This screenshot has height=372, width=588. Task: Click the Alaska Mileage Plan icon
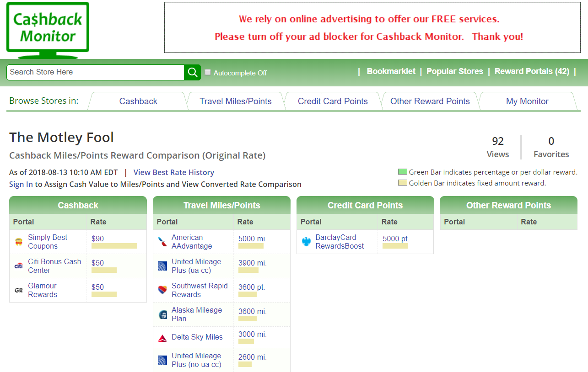point(162,314)
